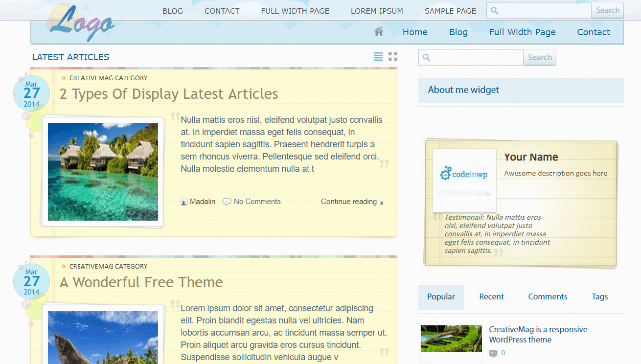The width and height of the screenshot is (641, 364).
Task: Open the Comments tab in the sidebar
Action: click(x=548, y=296)
